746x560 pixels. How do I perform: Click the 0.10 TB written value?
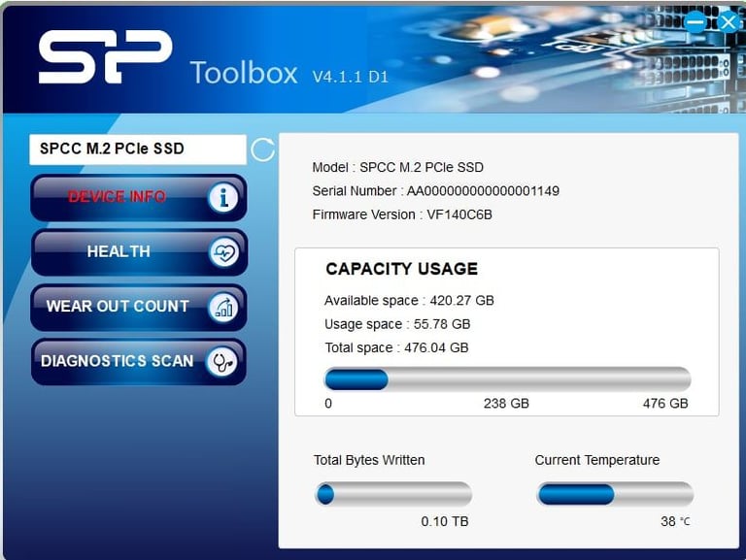pyautogui.click(x=445, y=521)
